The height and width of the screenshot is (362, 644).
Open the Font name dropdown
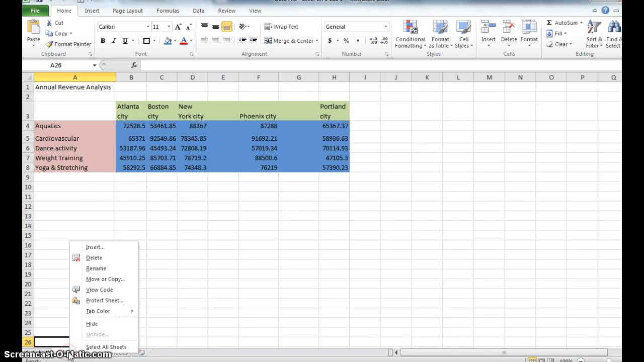pos(148,27)
